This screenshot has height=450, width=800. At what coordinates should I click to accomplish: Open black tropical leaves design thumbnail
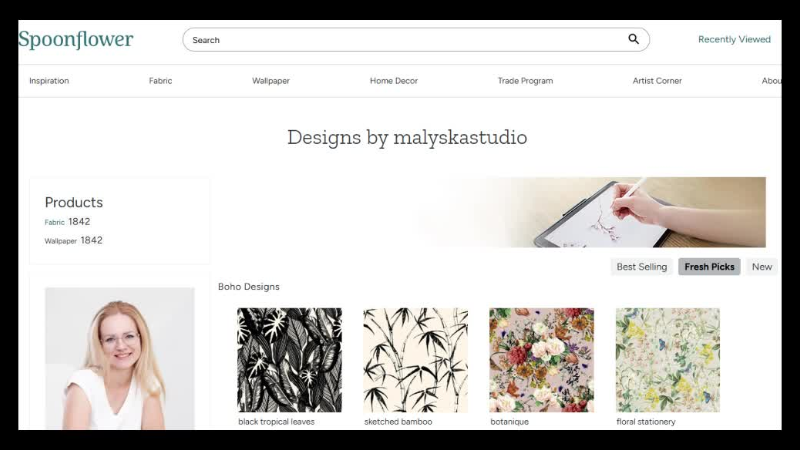click(289, 360)
